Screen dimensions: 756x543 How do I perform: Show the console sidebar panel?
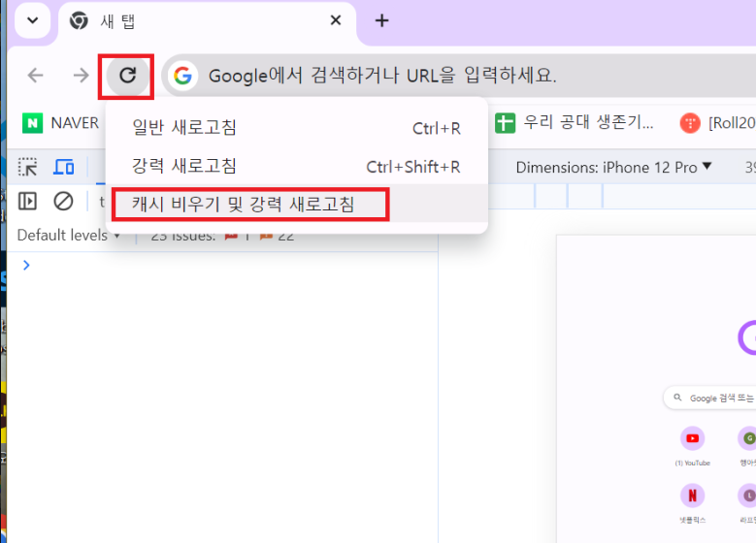(27, 201)
